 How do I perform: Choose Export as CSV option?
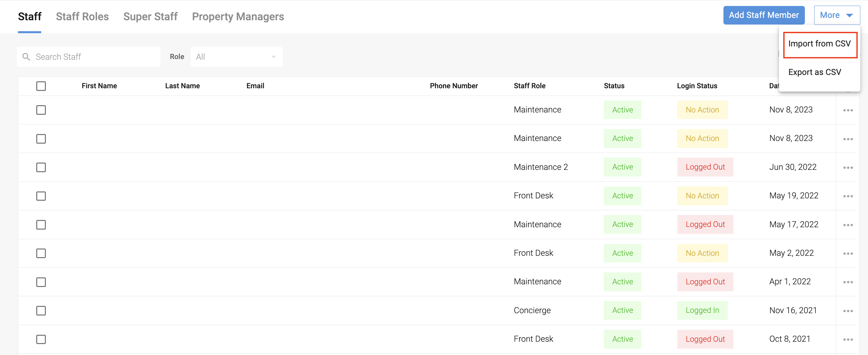coord(814,72)
